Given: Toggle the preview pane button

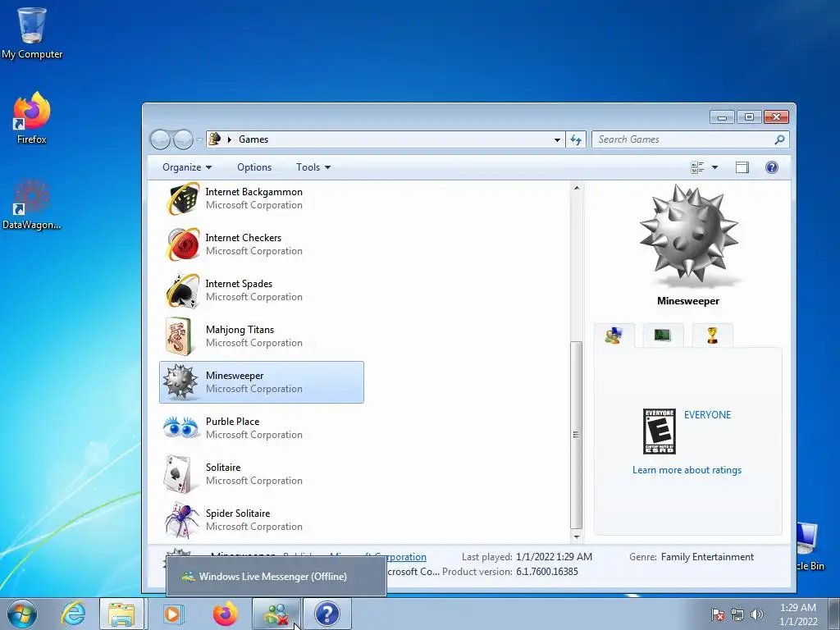Looking at the screenshot, I should [x=742, y=167].
